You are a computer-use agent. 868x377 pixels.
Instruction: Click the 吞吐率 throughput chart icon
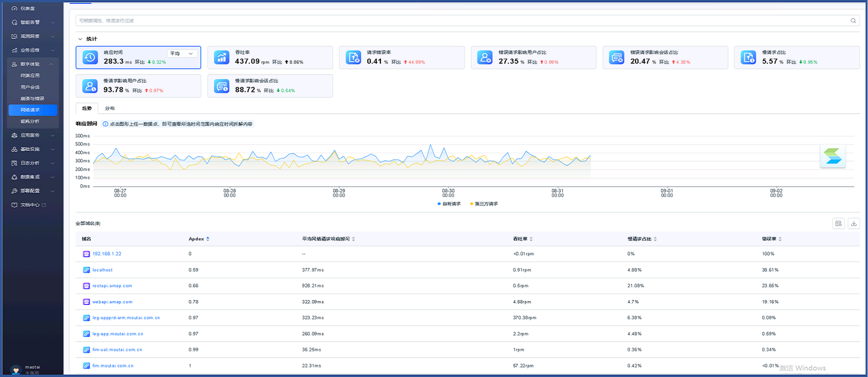(222, 57)
